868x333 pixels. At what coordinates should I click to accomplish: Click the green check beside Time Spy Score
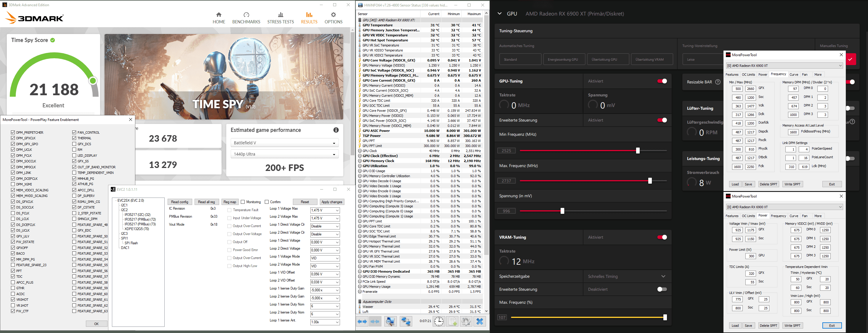tap(53, 40)
